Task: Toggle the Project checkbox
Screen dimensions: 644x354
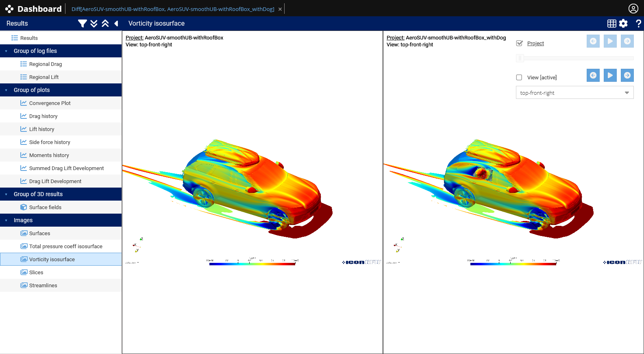Action: pyautogui.click(x=519, y=43)
